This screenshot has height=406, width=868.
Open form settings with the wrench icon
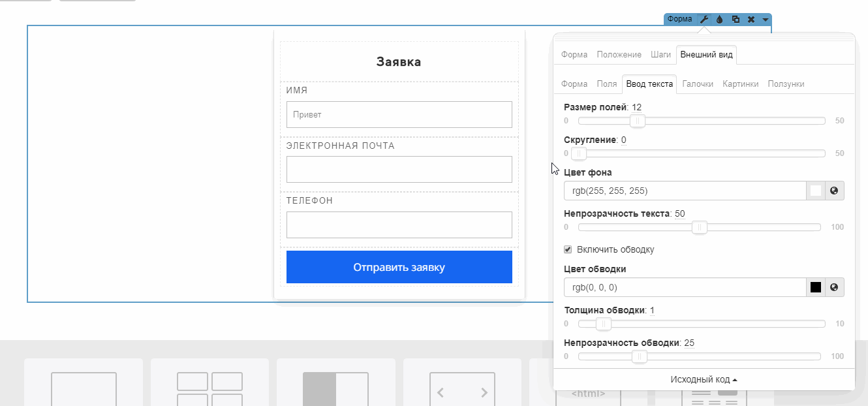(704, 20)
